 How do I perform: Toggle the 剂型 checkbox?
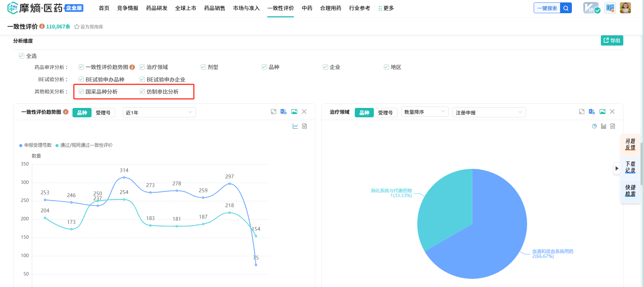[203, 67]
